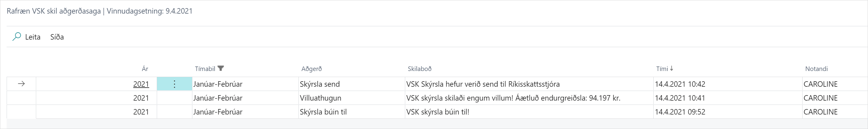868x129 pixels.
Task: Open the Aðgerð column header menu
Action: pos(311,69)
